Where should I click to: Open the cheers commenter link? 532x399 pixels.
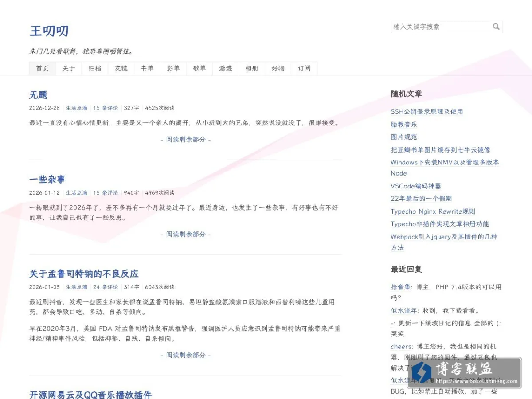pos(402,347)
